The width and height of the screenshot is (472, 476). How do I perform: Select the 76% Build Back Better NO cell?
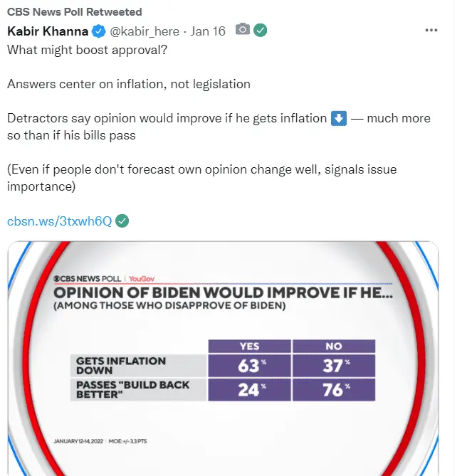tap(334, 390)
